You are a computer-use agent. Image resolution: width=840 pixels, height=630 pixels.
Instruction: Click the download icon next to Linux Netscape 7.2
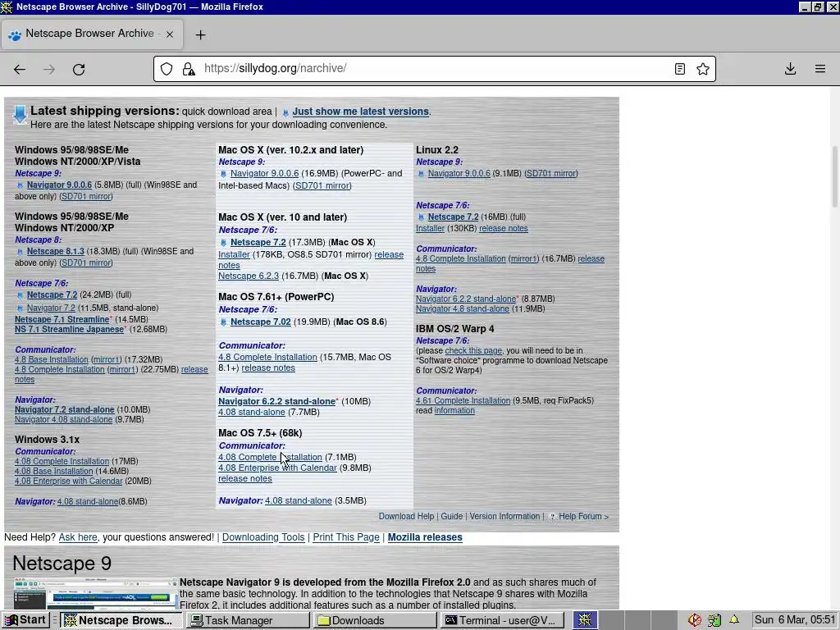pos(421,217)
